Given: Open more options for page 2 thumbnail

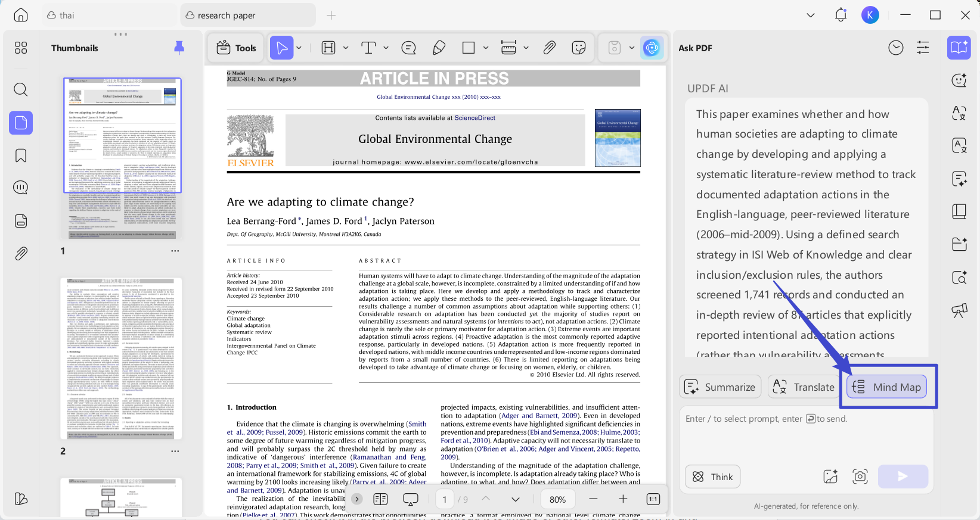Looking at the screenshot, I should click(x=175, y=451).
